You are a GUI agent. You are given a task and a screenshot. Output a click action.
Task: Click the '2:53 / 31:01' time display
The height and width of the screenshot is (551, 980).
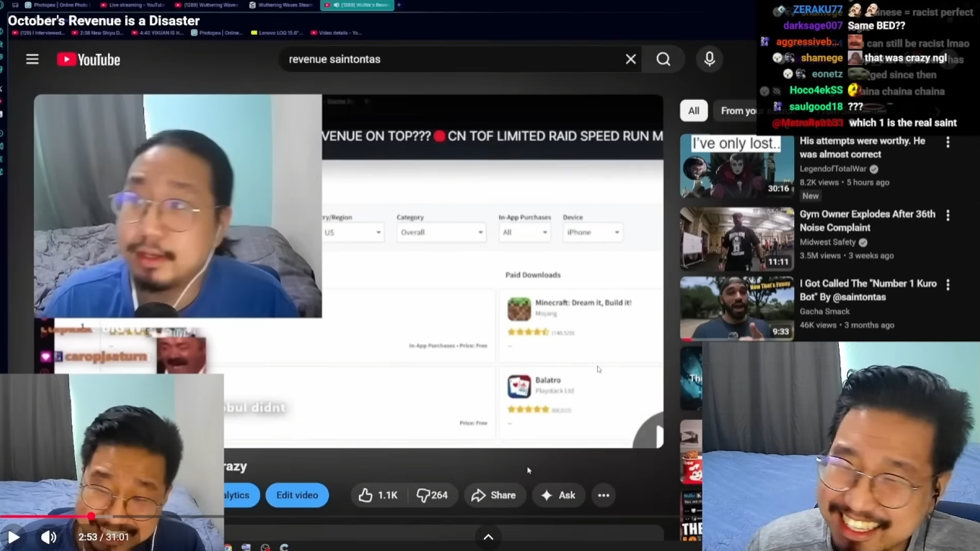pos(103,537)
